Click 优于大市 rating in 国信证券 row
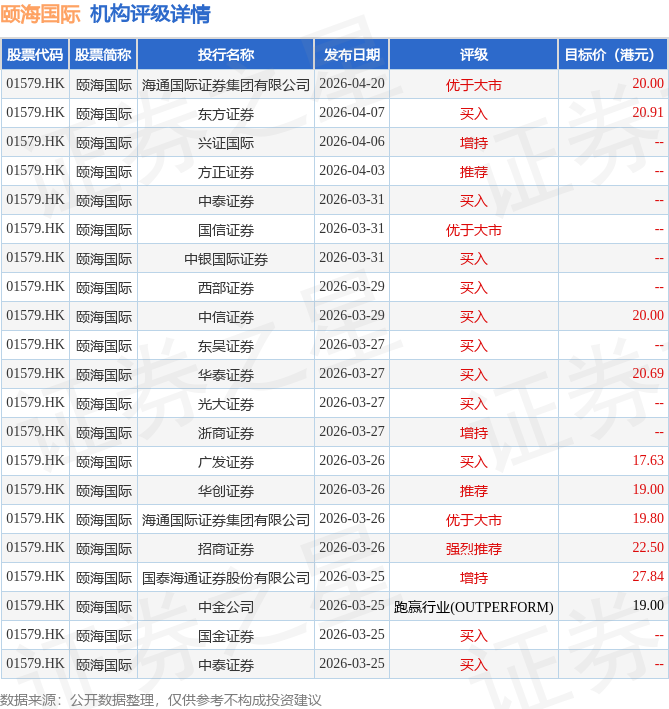This screenshot has height=709, width=669. 474,230
